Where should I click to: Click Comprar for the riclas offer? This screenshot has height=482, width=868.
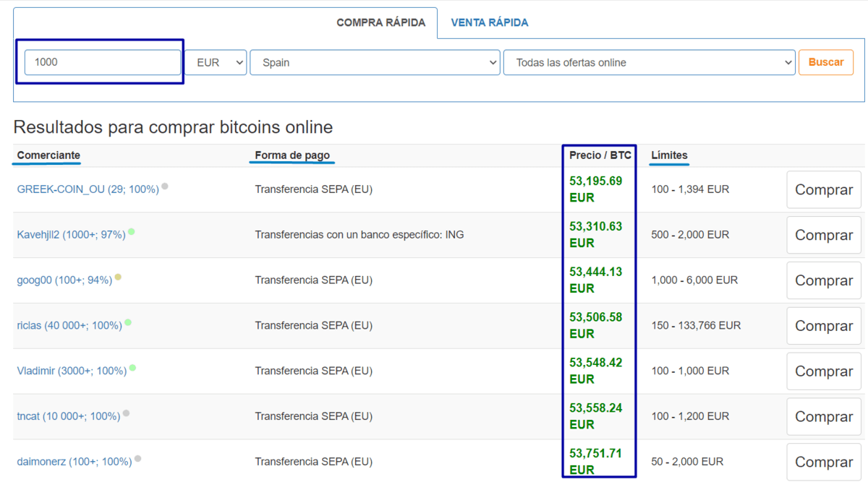[x=824, y=326]
